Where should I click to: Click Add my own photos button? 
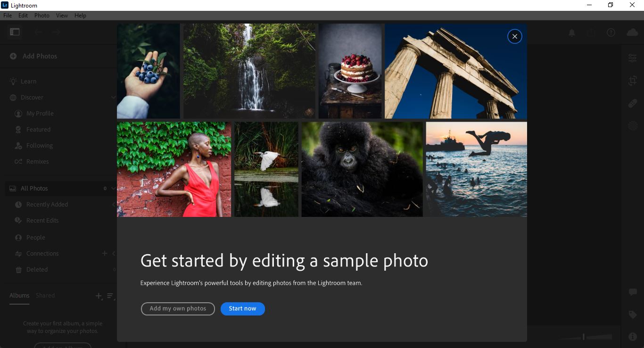tap(178, 308)
